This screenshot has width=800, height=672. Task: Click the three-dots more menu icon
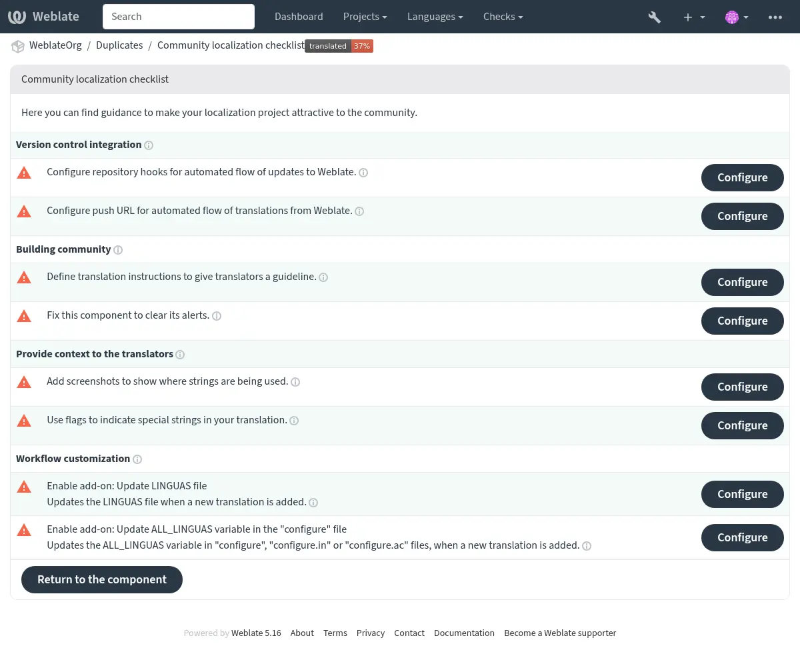point(775,17)
